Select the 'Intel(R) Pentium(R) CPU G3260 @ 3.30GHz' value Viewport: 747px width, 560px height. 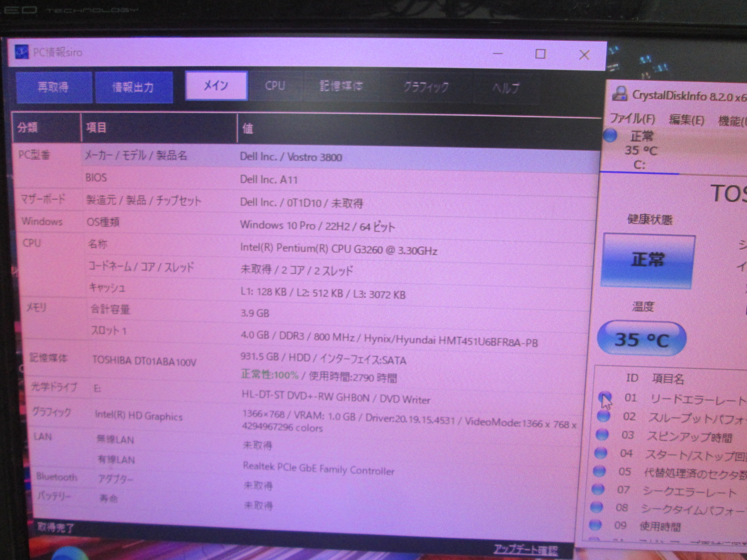pos(338,249)
